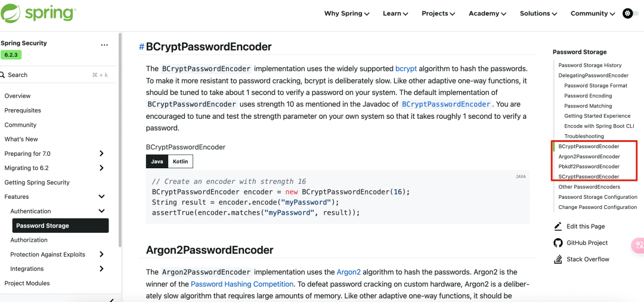Screen dimensions: 644x302
Task: Toggle the dark mode theme switch
Action: (630, 13)
